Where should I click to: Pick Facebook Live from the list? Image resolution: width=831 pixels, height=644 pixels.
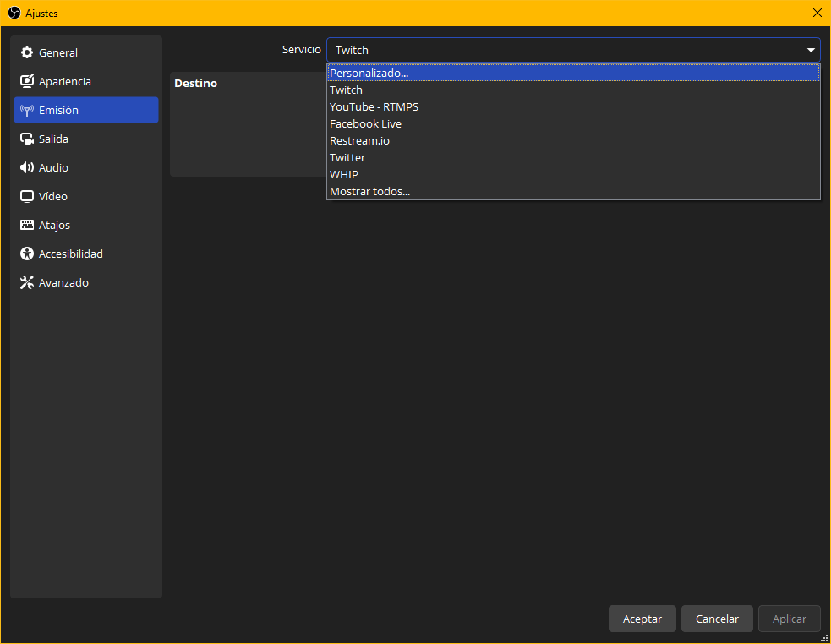click(573, 123)
